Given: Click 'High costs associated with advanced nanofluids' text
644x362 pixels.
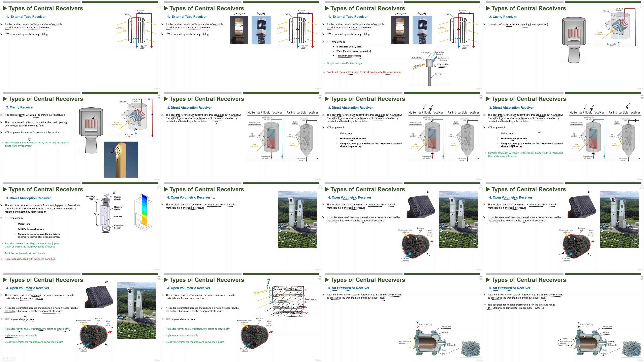Looking at the screenshot, I should point(31,259).
